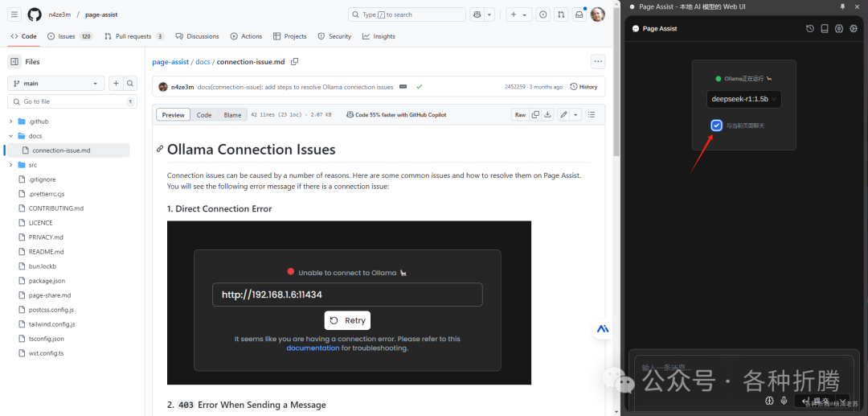Screen dimensions: 868x416
Task: Open the commit message link about Ollama connection
Action: pos(295,87)
